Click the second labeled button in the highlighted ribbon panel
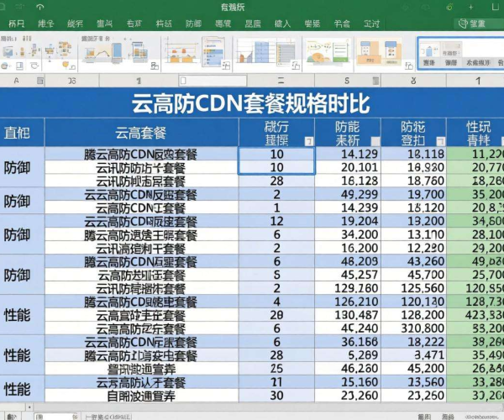Viewport: 504px width, 420px height. [450, 63]
